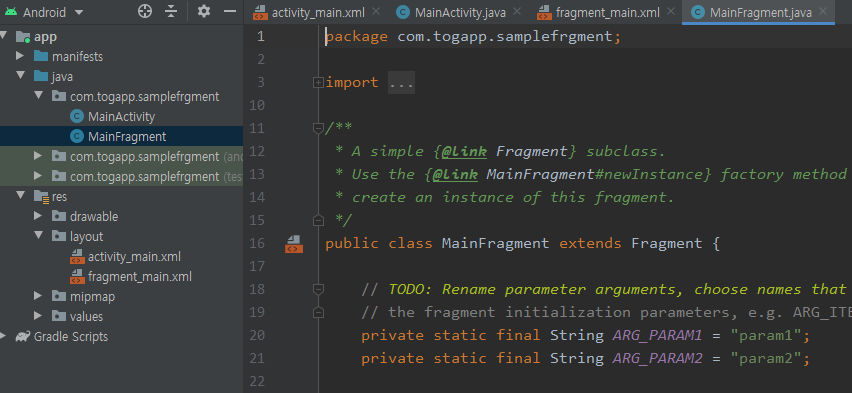852x393 pixels.
Task: Collapse the TODO comment block at line 18
Action: pyautogui.click(x=318, y=289)
